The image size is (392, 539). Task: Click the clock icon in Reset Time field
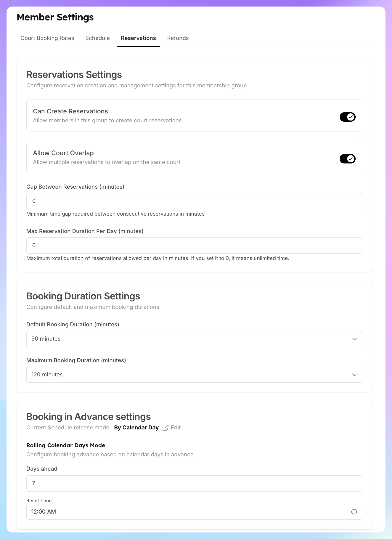coord(354,512)
